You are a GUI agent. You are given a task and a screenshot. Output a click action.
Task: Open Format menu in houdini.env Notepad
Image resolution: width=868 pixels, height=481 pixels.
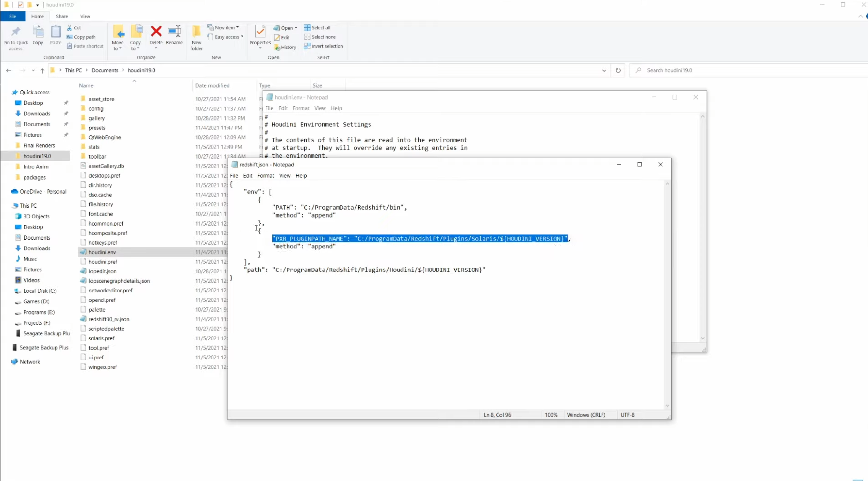coord(301,108)
